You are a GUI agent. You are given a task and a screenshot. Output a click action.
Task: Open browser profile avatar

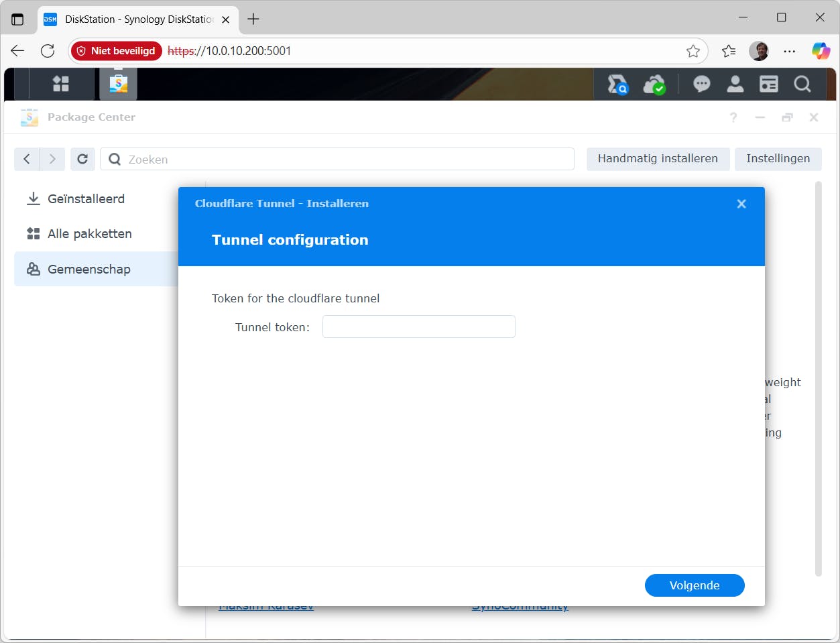point(759,51)
